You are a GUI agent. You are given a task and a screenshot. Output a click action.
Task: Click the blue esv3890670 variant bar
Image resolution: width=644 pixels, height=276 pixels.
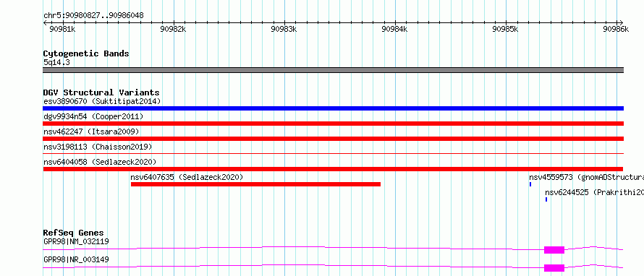point(333,108)
